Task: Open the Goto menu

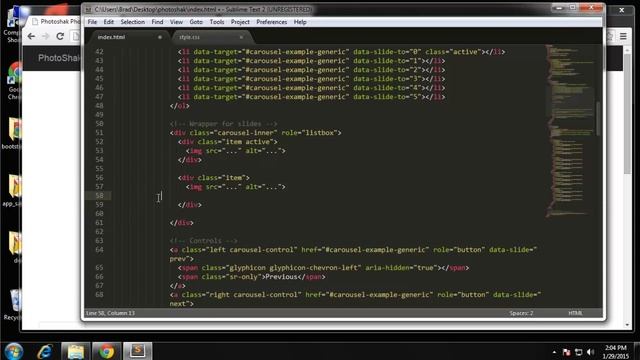Action: pyautogui.click(x=196, y=22)
